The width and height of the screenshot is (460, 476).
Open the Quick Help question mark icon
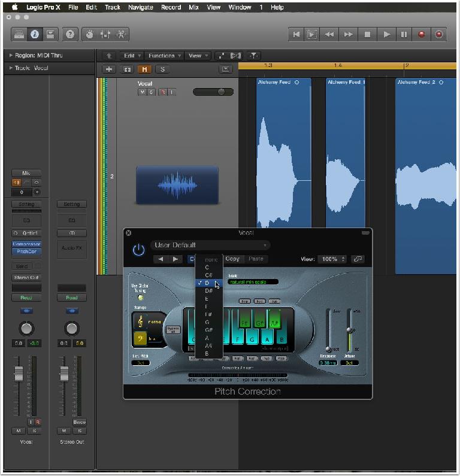point(70,34)
